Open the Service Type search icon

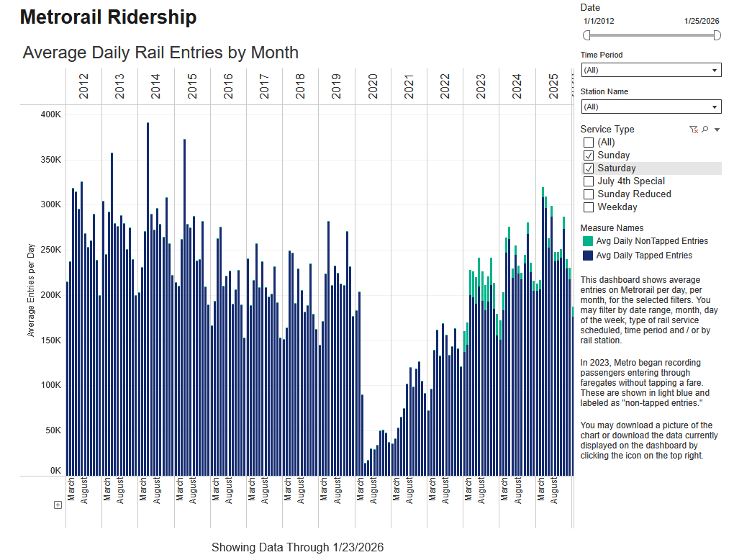[705, 130]
